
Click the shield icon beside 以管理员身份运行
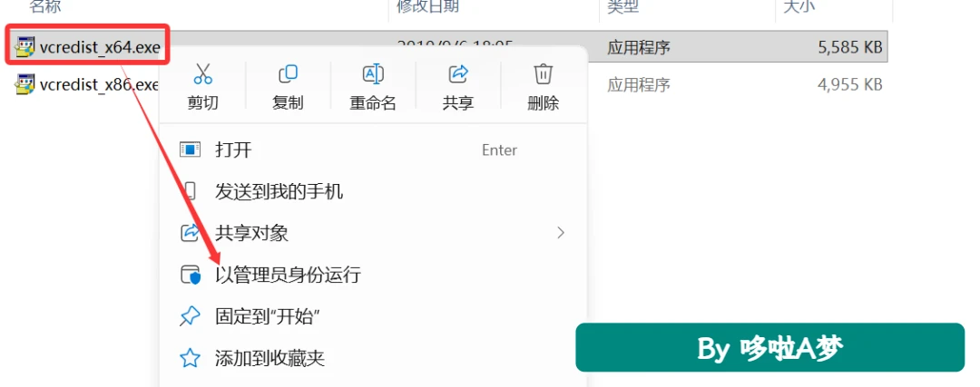click(191, 276)
